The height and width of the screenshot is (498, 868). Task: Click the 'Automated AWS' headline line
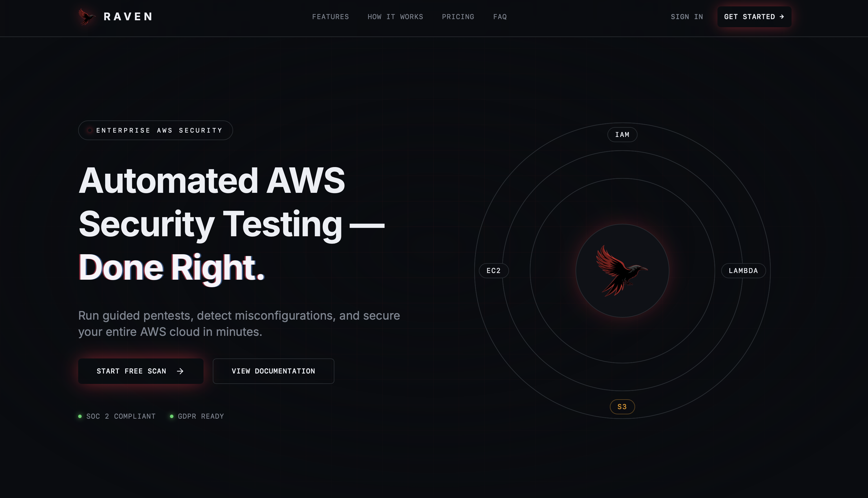point(212,181)
